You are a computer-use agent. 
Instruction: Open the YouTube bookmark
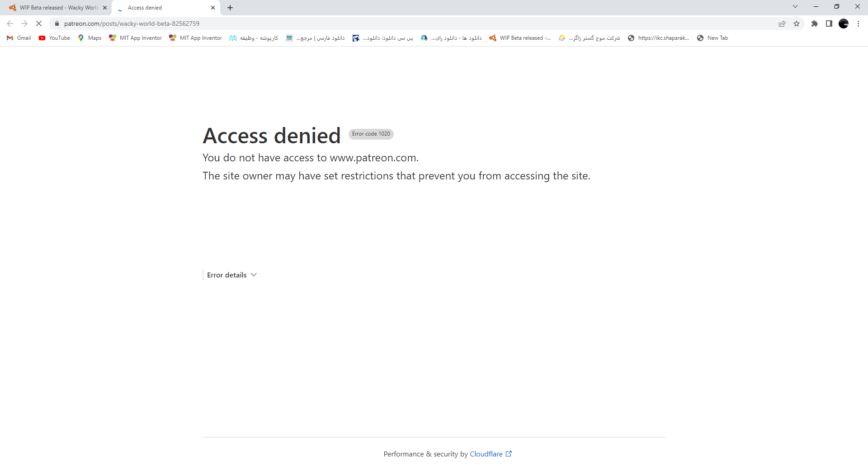click(x=54, y=38)
